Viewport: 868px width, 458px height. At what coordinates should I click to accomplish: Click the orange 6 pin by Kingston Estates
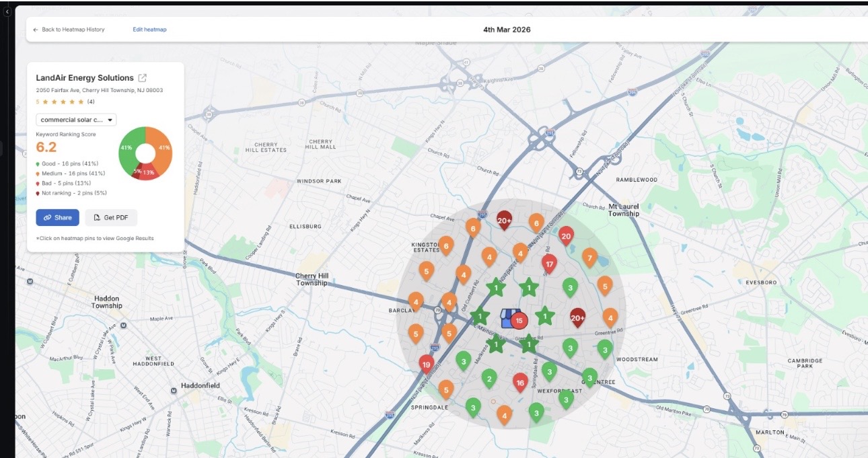click(445, 247)
